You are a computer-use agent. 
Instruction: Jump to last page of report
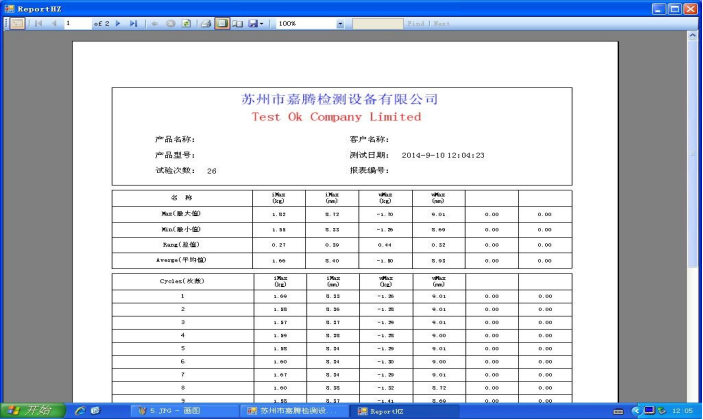(133, 23)
